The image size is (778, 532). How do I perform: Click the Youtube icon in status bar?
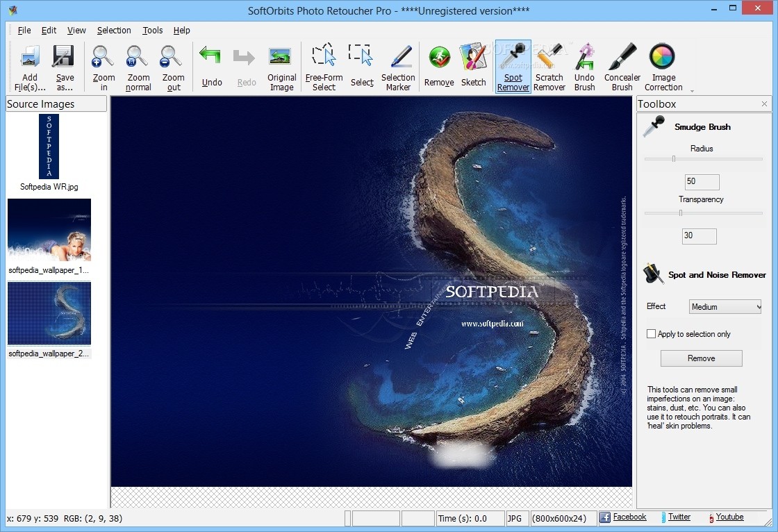(x=711, y=517)
